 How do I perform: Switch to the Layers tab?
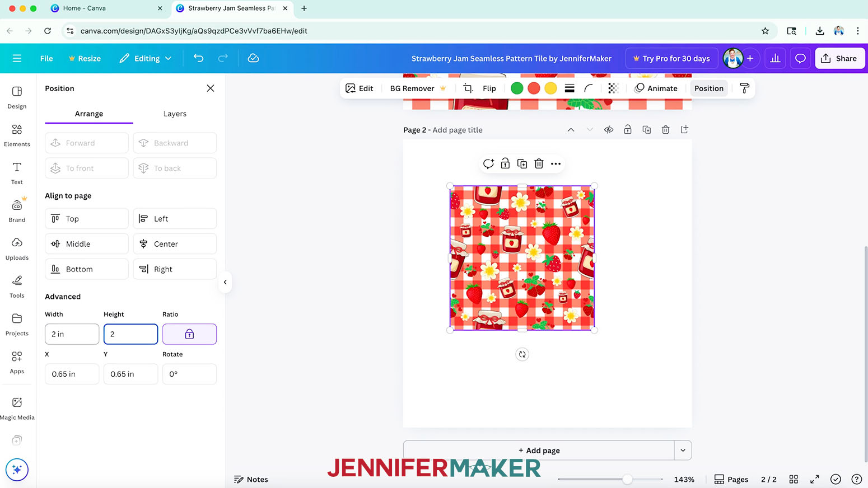click(x=175, y=114)
